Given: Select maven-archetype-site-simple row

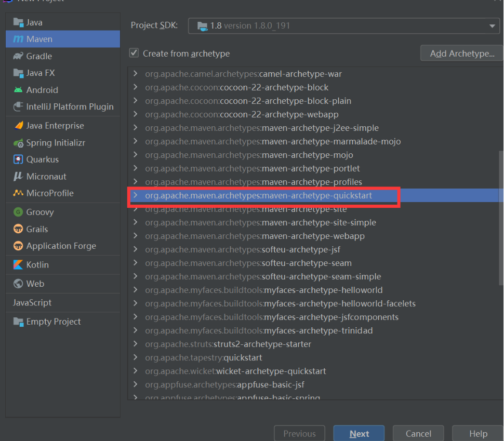Looking at the screenshot, I should [x=315, y=222].
